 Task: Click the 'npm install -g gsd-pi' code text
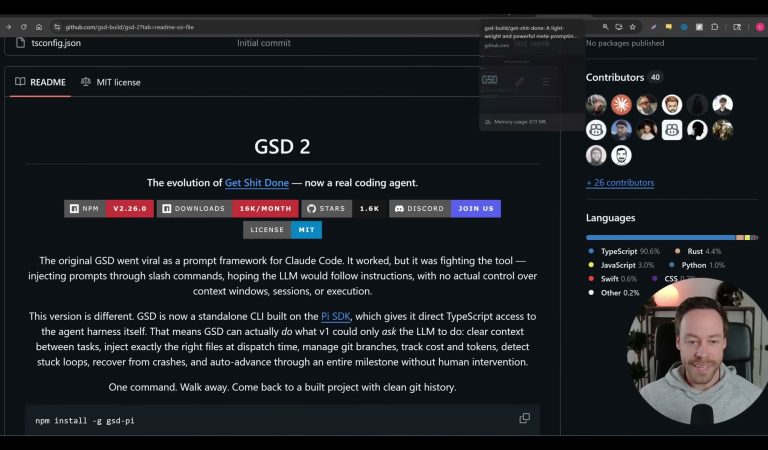(85, 421)
